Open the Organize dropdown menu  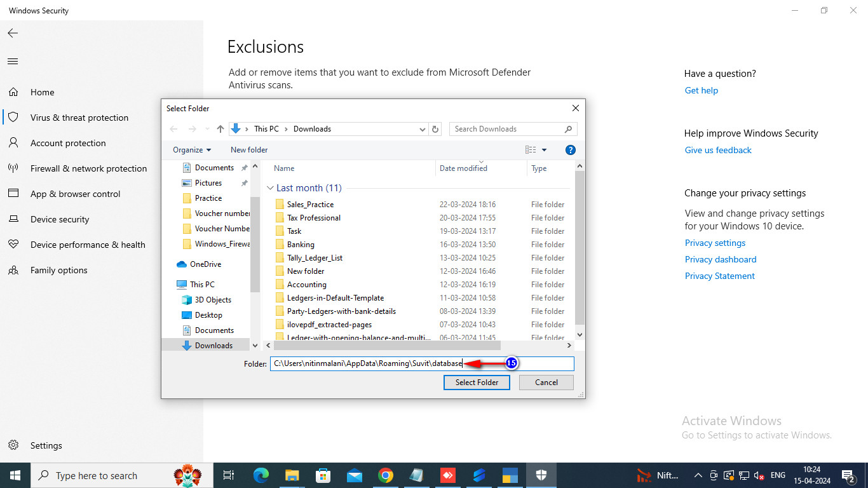pos(192,150)
